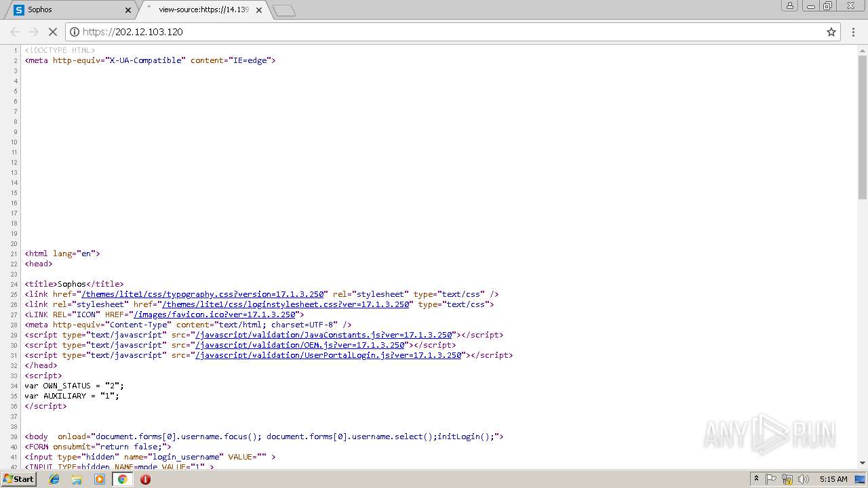The width and height of the screenshot is (868, 488).
Task: Click the X-UA-Compatible meta tag line
Action: pyautogui.click(x=150, y=60)
